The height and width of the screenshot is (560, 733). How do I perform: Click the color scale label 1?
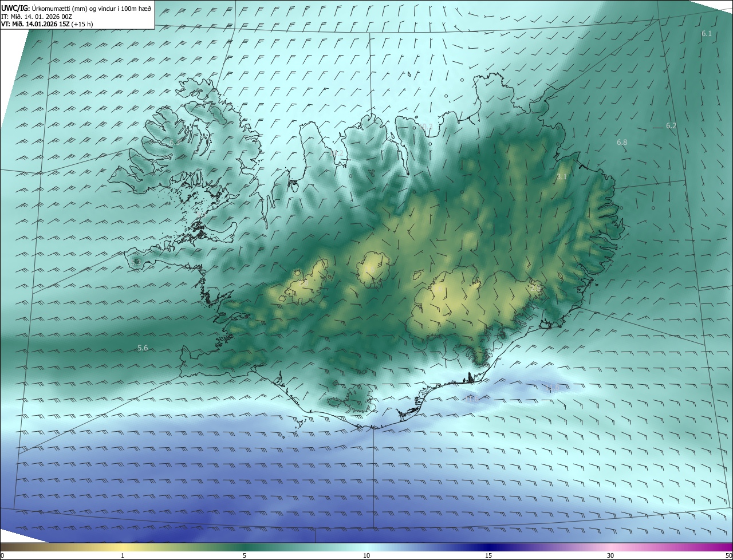[123, 555]
